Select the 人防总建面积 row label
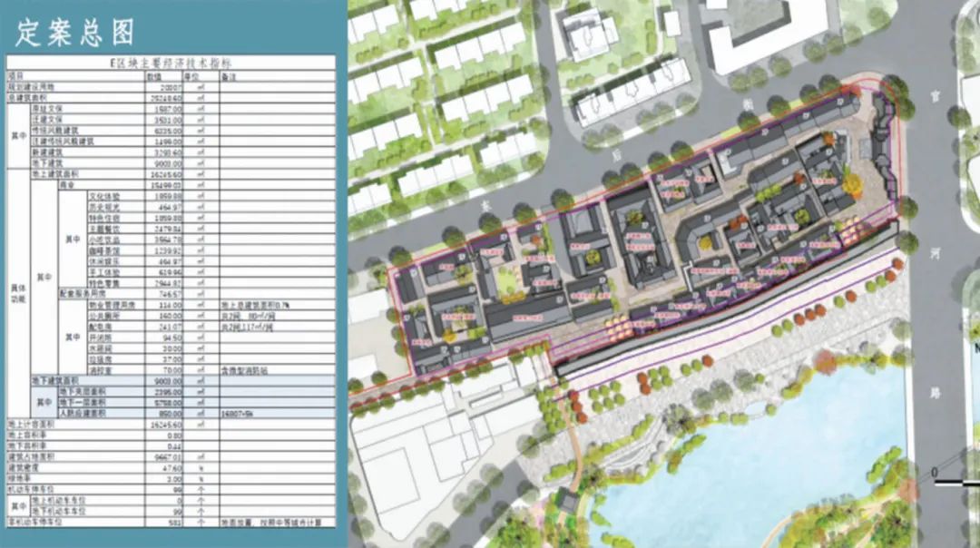The image size is (980, 548). point(79,412)
